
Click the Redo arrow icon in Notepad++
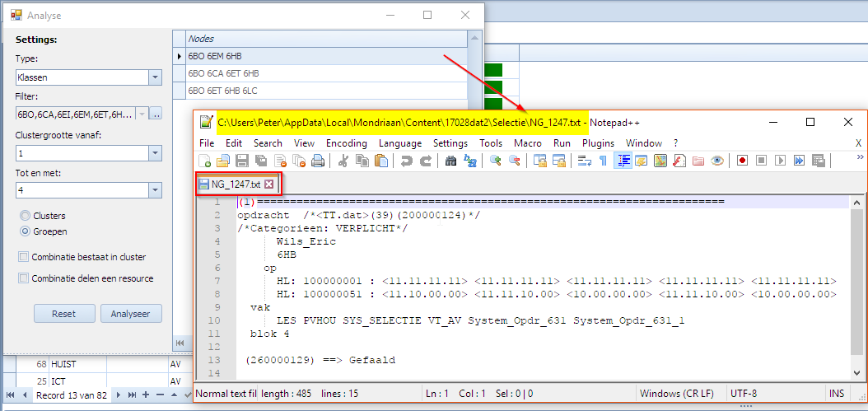point(426,161)
